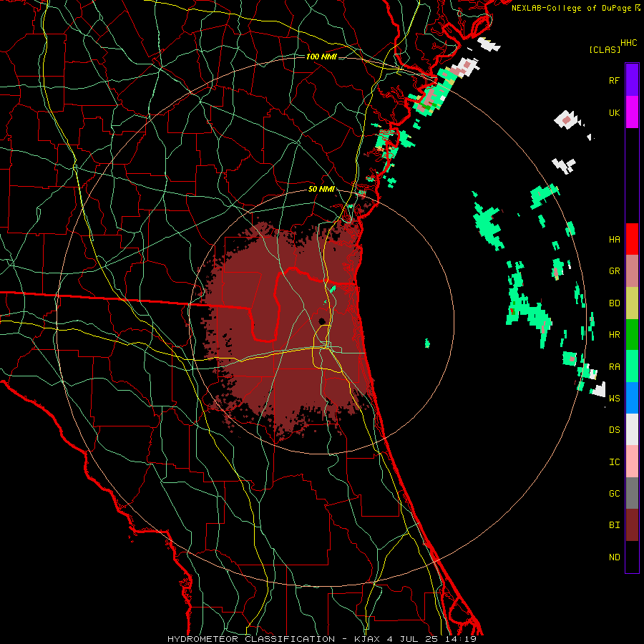Viewport: 644px width, 644px height.
Task: Click the black radar site dot
Action: [322, 321]
